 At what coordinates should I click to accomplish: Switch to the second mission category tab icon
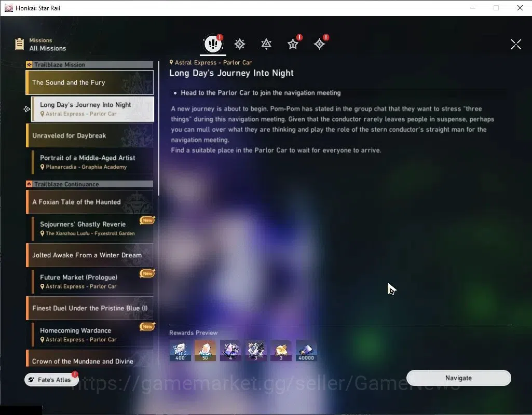tap(240, 44)
